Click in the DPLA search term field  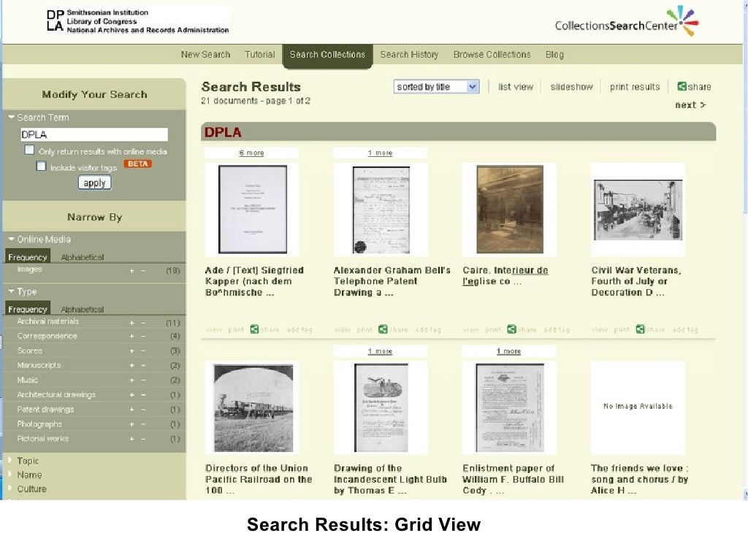[94, 134]
